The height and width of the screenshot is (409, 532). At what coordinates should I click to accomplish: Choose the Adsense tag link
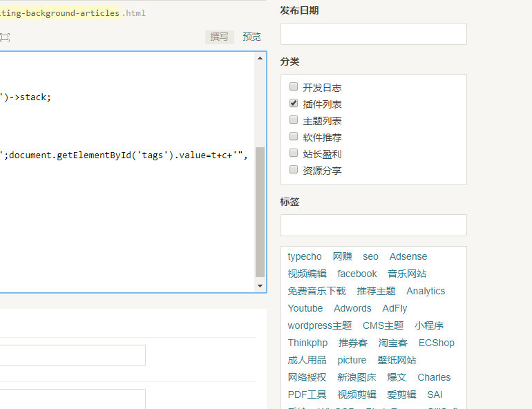click(408, 256)
